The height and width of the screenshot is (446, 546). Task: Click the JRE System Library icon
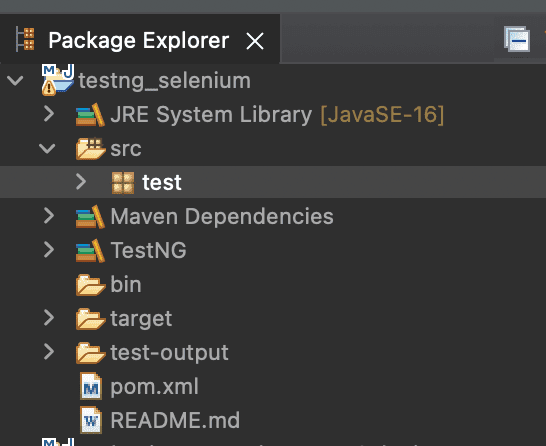[x=90, y=115]
